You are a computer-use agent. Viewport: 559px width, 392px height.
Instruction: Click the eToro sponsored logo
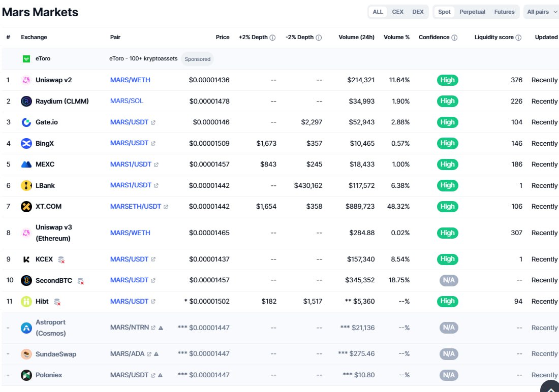26,59
